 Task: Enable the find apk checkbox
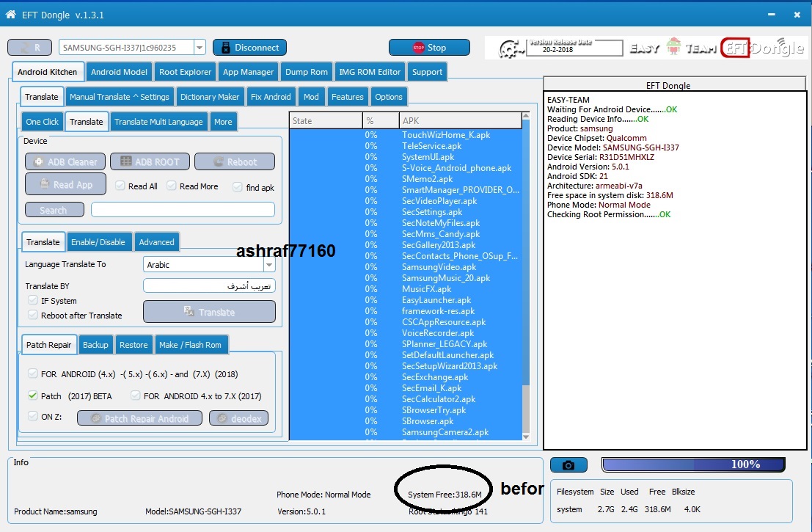point(237,187)
